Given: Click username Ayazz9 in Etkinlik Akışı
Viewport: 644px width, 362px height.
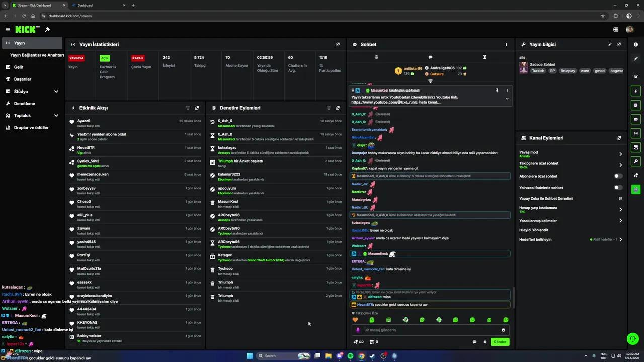Looking at the screenshot, I should tap(84, 121).
